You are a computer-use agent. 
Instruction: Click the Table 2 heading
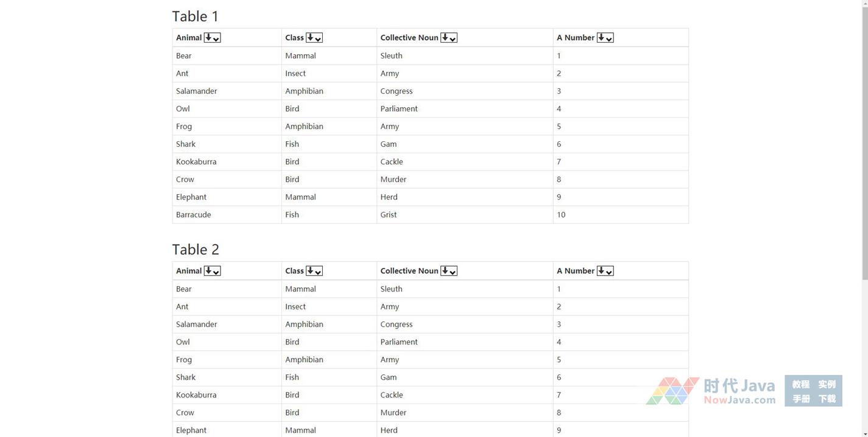click(x=196, y=250)
